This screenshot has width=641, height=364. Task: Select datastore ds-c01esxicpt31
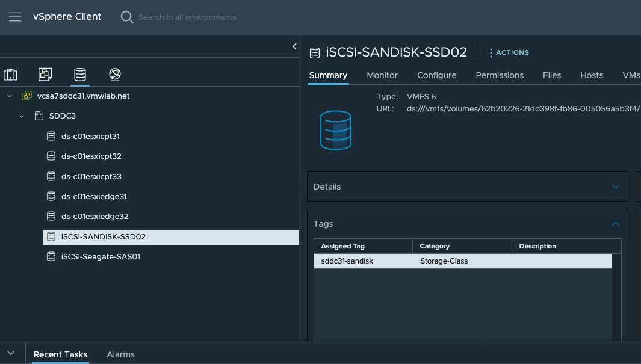[x=90, y=136]
